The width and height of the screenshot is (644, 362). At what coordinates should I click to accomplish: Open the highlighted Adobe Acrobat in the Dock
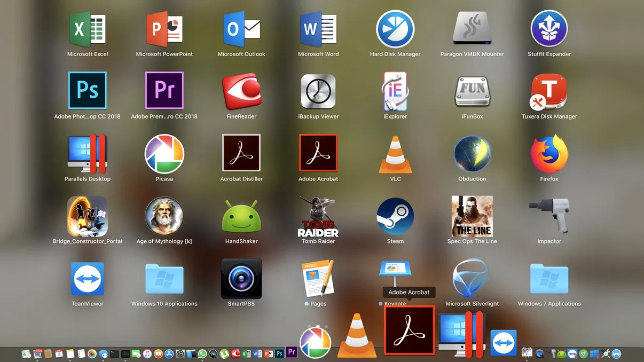[x=409, y=330]
